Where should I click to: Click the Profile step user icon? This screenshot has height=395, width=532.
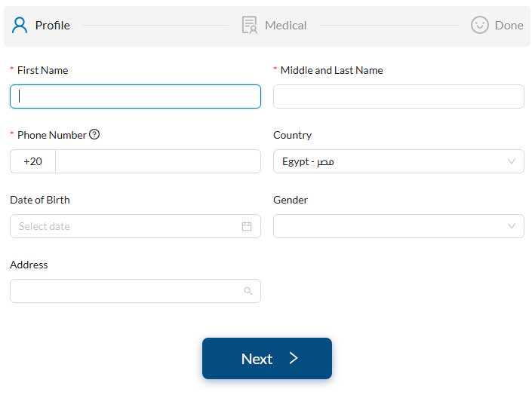tap(20, 25)
